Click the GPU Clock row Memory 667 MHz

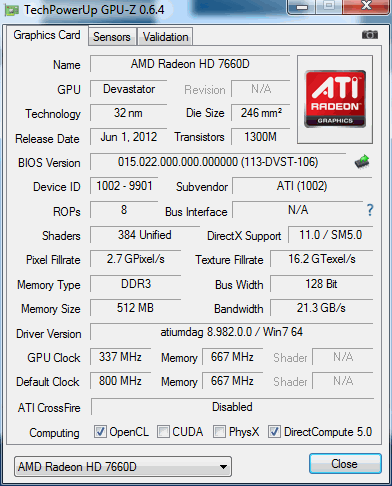click(x=232, y=357)
